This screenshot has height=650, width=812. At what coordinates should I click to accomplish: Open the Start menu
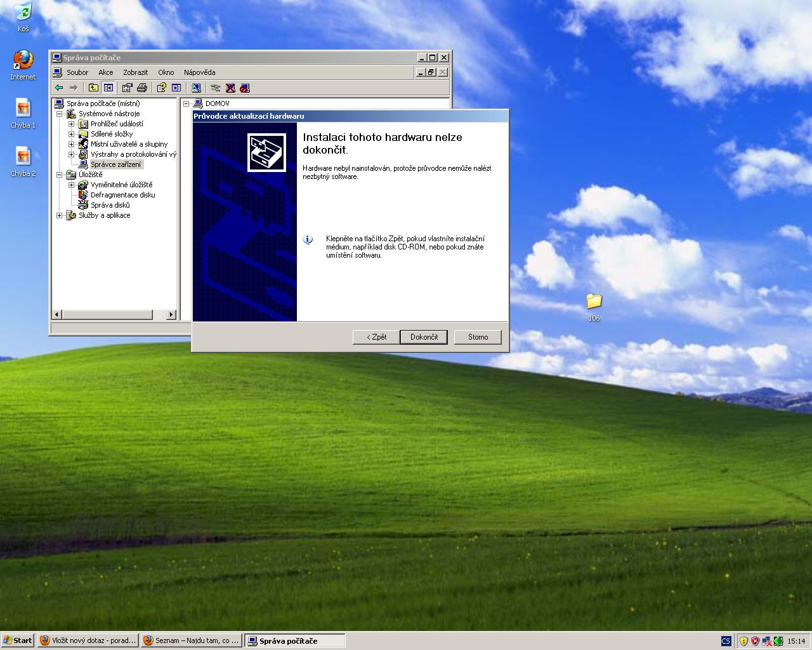(17, 640)
